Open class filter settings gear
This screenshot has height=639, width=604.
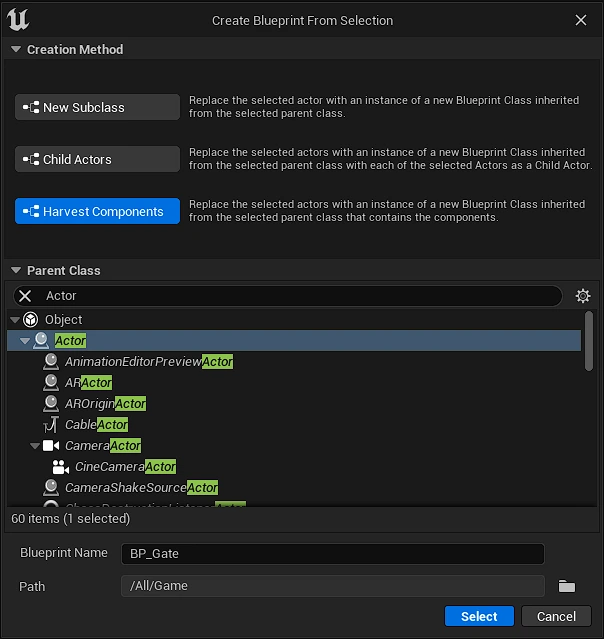click(583, 296)
